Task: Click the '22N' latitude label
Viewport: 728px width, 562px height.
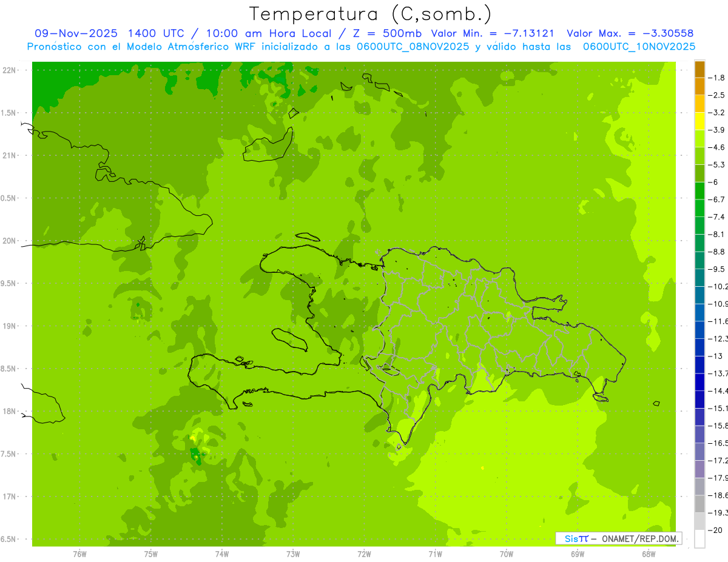Action: 8,70
